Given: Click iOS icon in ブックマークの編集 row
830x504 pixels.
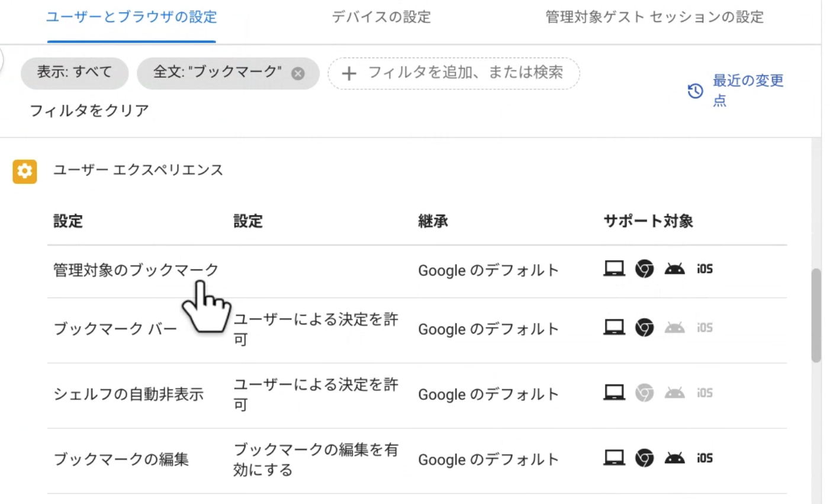Looking at the screenshot, I should 704,458.
